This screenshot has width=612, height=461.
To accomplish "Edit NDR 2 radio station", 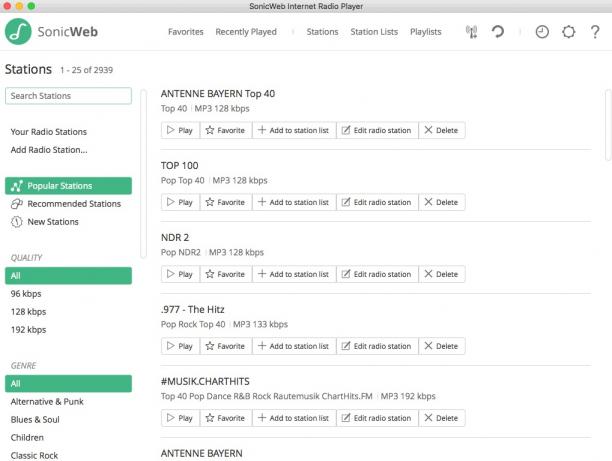I will 377,274.
